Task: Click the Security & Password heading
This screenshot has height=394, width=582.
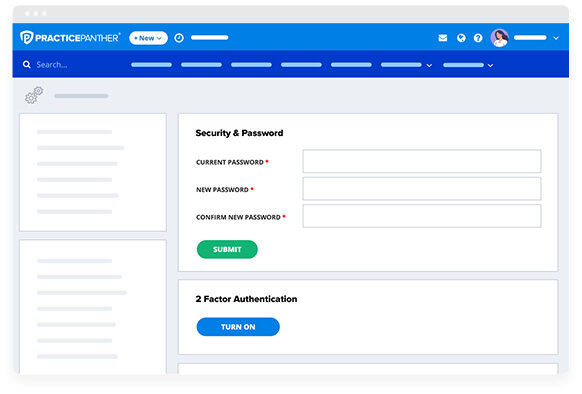Action: pos(239,133)
